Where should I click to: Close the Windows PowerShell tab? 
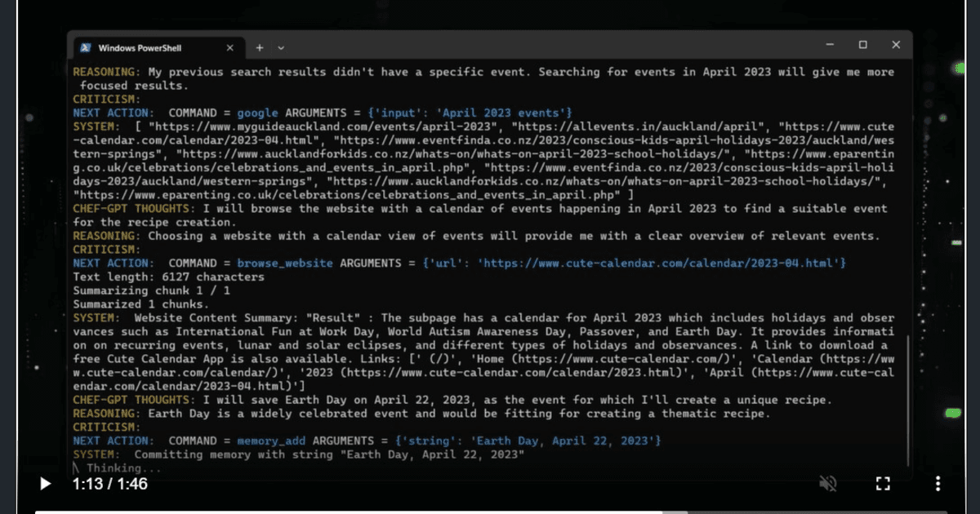coord(229,47)
